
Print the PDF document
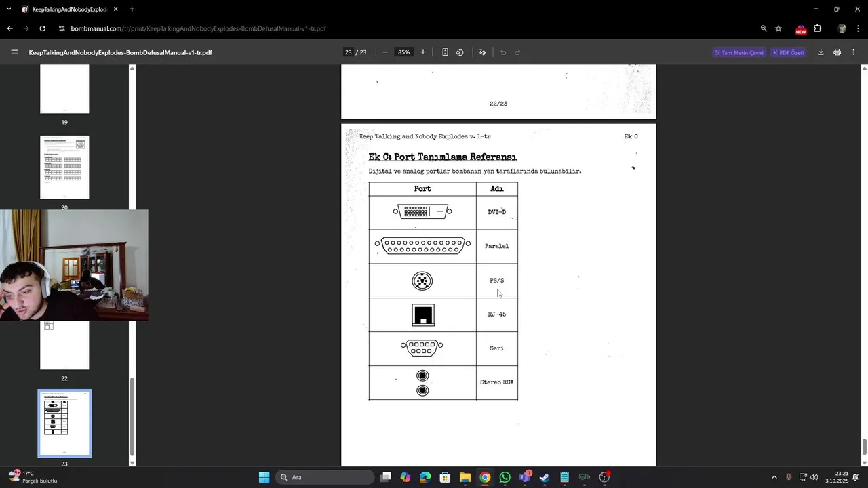[837, 52]
